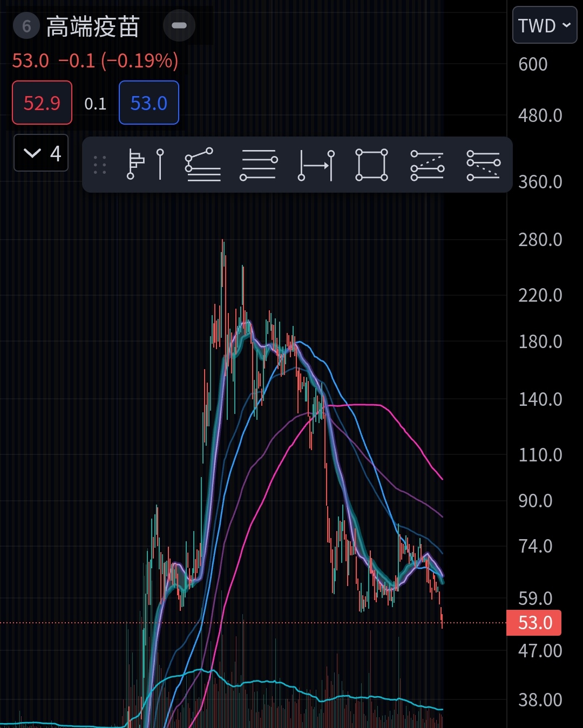583x728 pixels.
Task: Tap the 47.00 price axis label
Action: 540,651
